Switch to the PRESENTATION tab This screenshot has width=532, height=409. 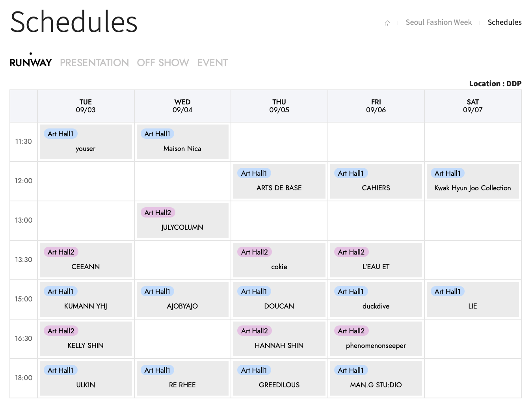[94, 63]
